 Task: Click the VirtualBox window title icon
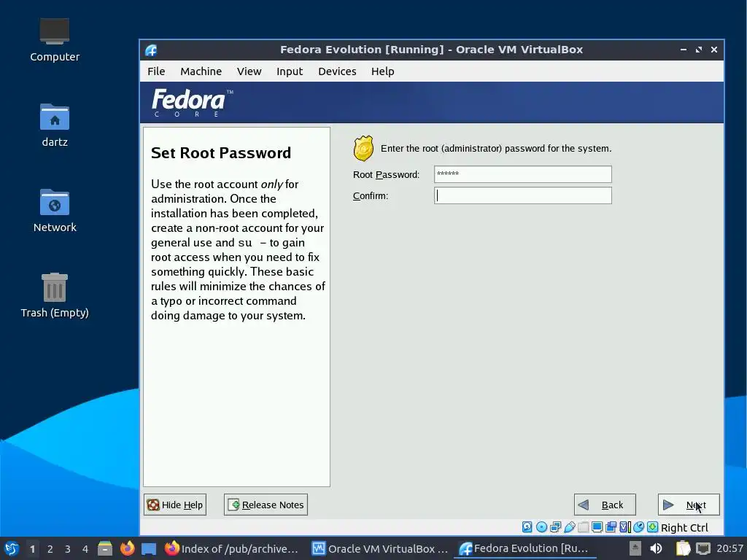[152, 50]
